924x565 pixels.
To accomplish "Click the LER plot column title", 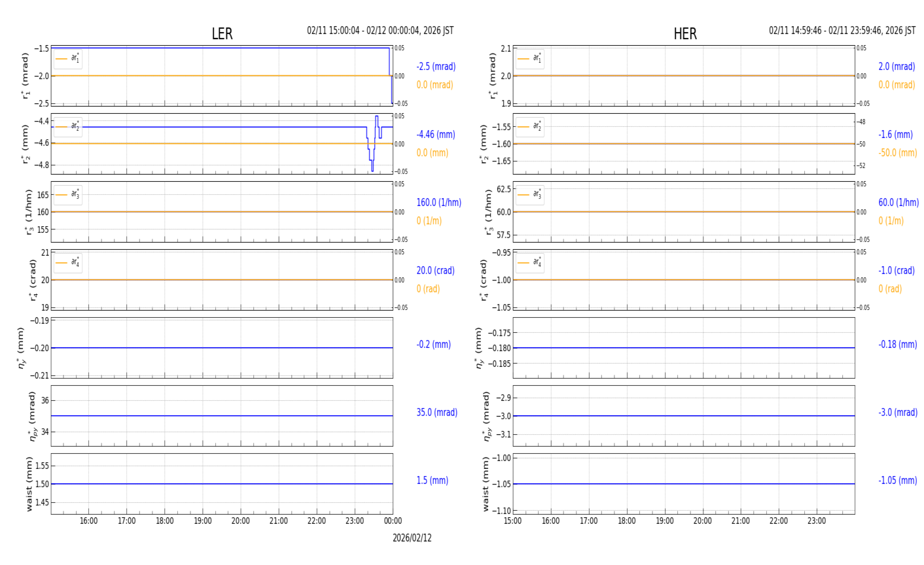I will click(222, 34).
